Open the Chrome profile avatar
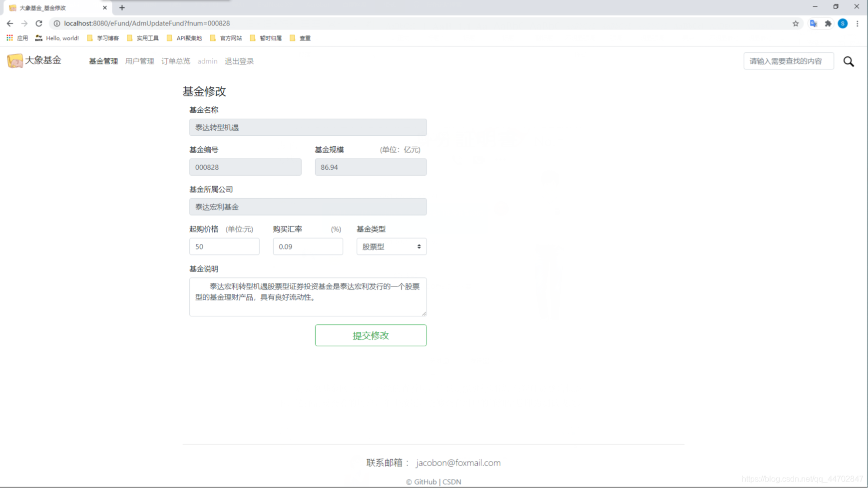The width and height of the screenshot is (868, 488). click(843, 23)
